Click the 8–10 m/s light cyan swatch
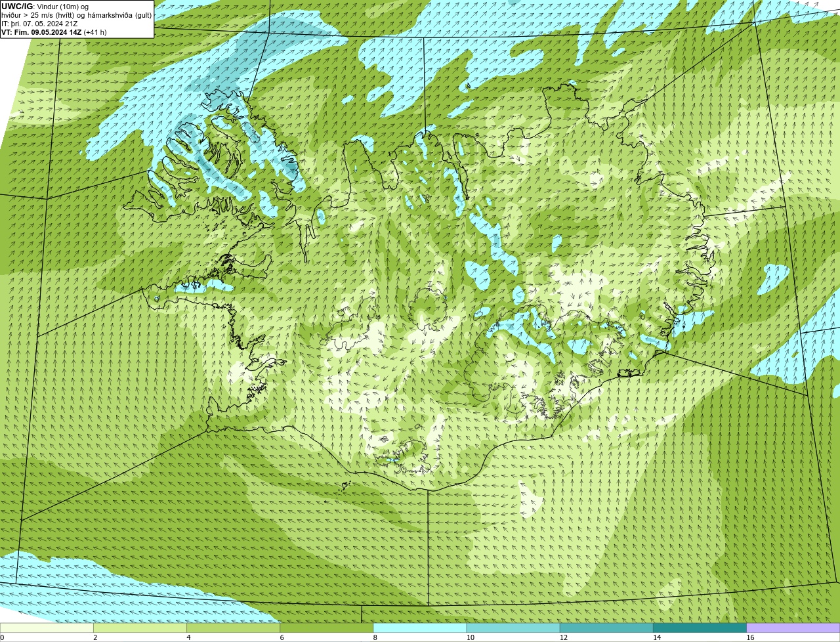The height and width of the screenshot is (642, 840). click(x=420, y=628)
